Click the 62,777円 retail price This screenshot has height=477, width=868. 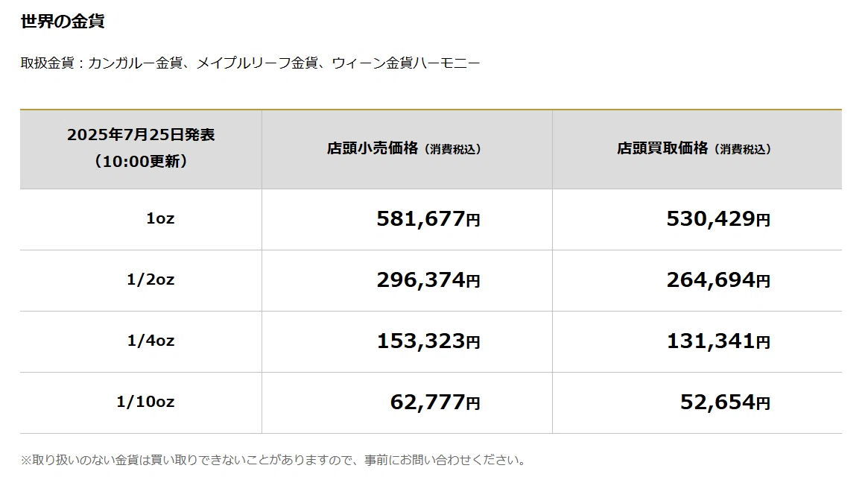(x=435, y=402)
